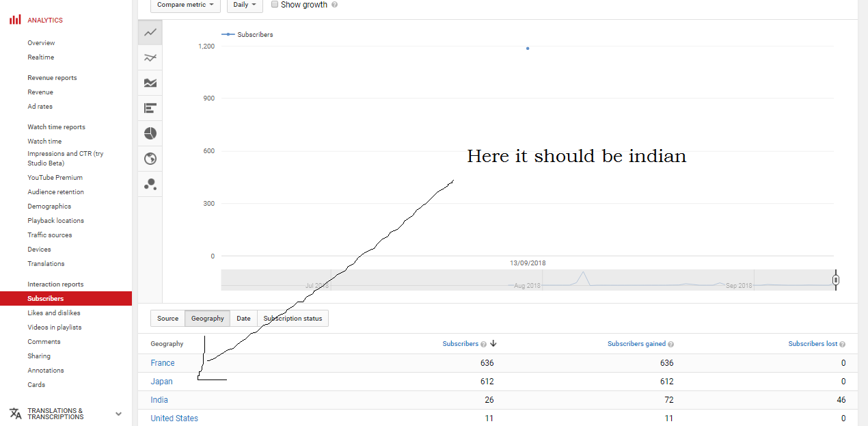This screenshot has width=868, height=426.
Task: Click the Translations & Transcriptions icon
Action: point(15,414)
